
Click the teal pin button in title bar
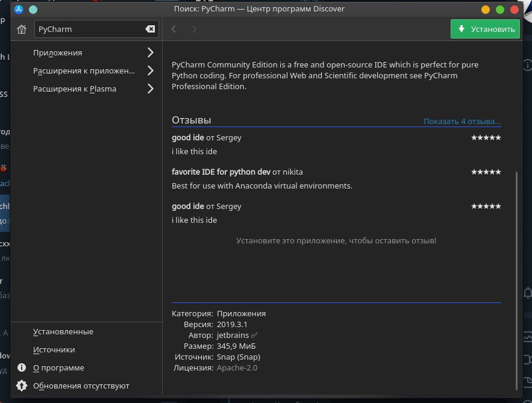point(33,9)
